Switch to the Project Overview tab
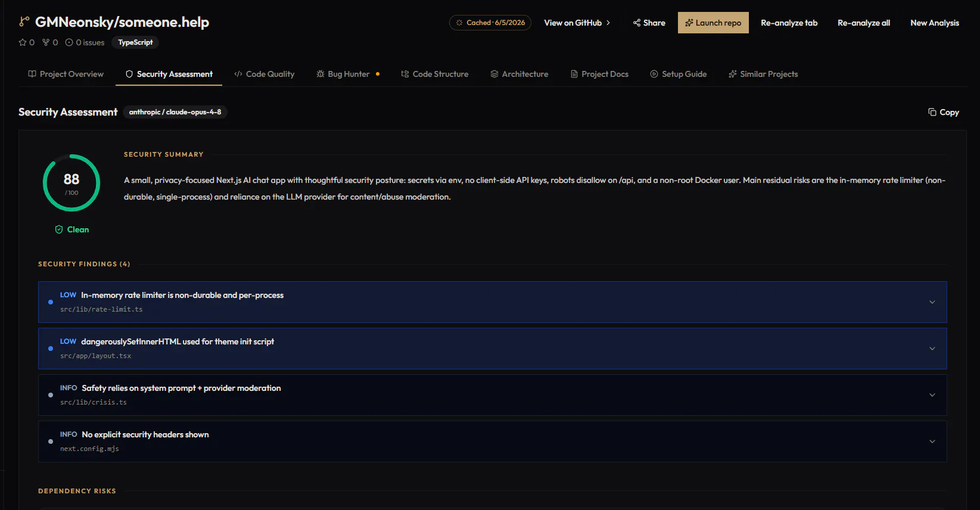Viewport: 980px width, 510px height. point(66,74)
